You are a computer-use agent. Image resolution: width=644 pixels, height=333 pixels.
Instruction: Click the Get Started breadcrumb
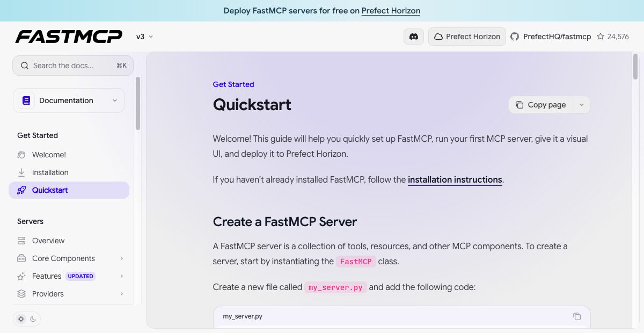pyautogui.click(x=233, y=84)
